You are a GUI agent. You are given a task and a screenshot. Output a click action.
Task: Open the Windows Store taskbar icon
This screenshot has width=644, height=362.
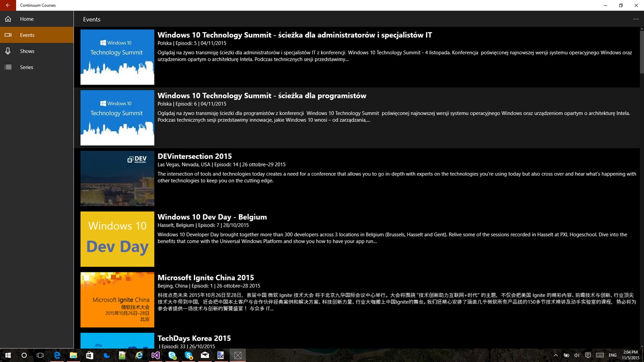pyautogui.click(x=90, y=355)
